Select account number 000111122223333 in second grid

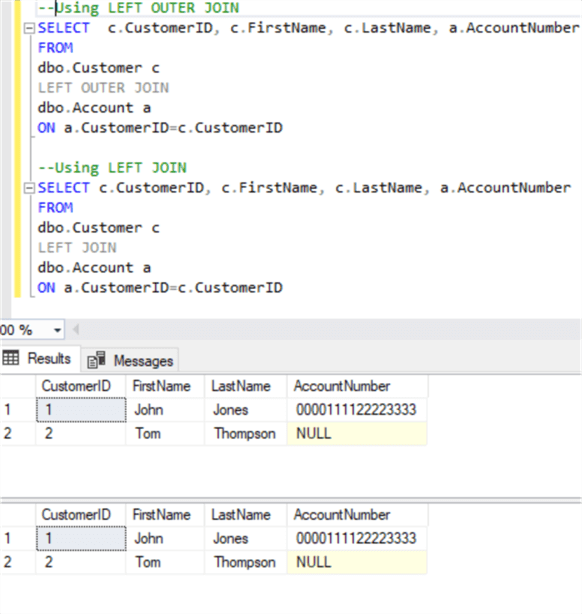(357, 538)
